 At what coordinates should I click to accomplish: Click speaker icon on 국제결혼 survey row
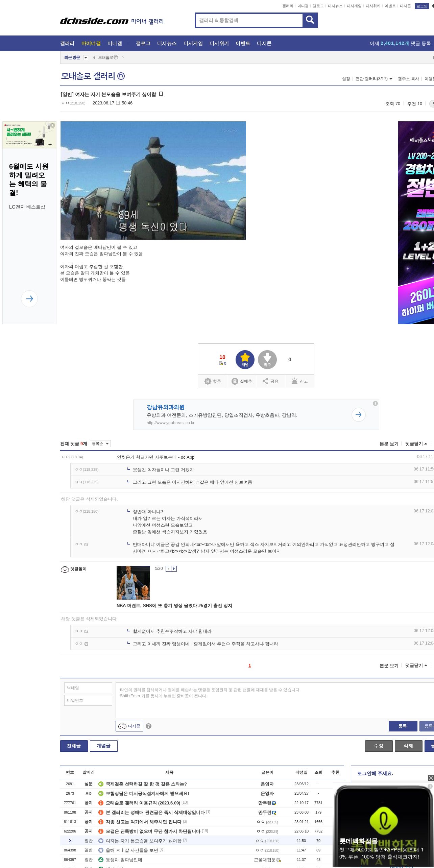click(101, 784)
